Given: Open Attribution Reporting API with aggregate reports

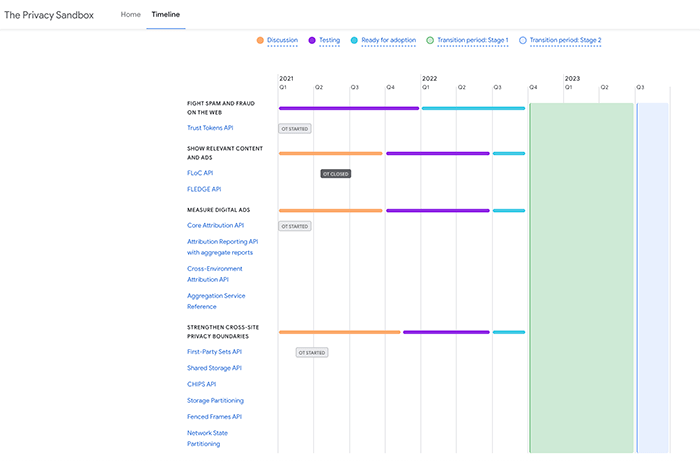Looking at the screenshot, I should coord(222,247).
